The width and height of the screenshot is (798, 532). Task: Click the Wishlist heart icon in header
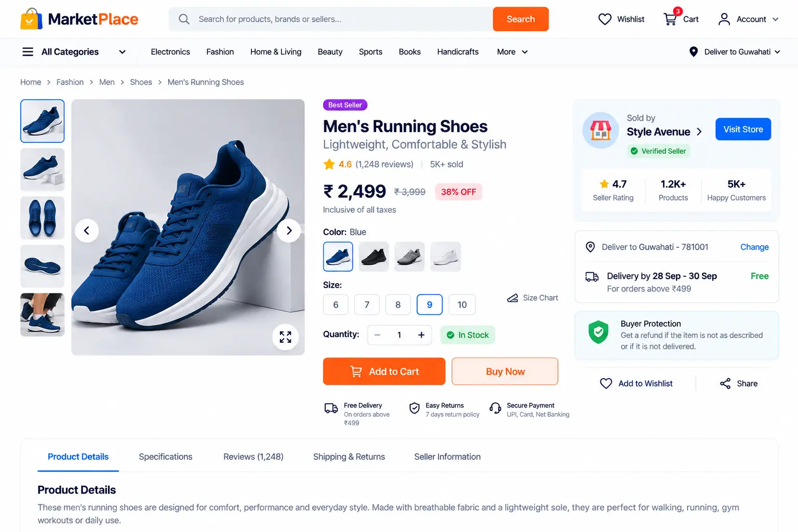click(605, 19)
